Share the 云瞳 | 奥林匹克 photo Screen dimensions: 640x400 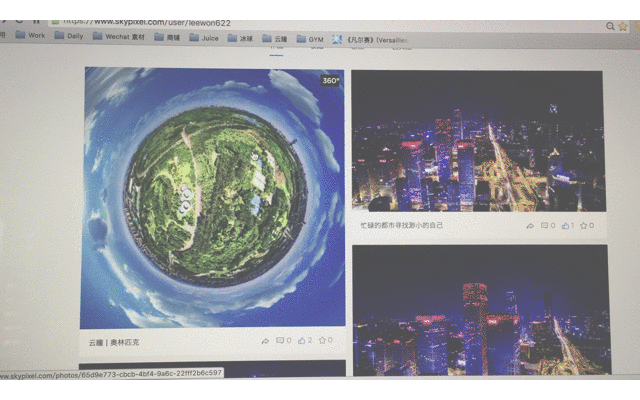point(265,341)
